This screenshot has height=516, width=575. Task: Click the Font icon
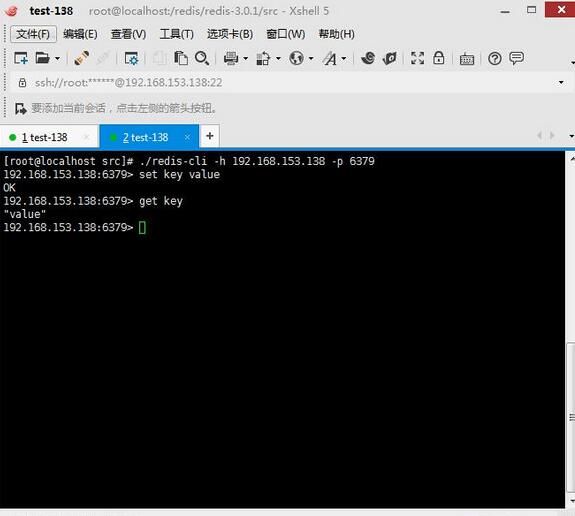tap(330, 58)
